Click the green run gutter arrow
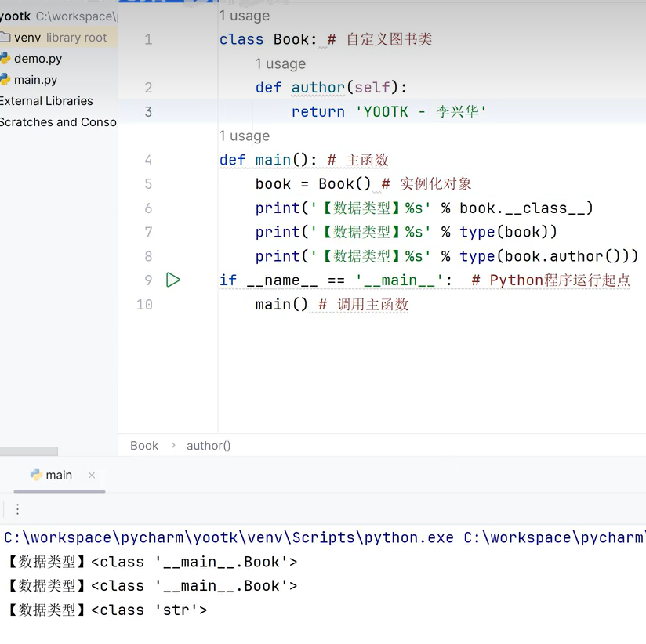 coord(173,280)
